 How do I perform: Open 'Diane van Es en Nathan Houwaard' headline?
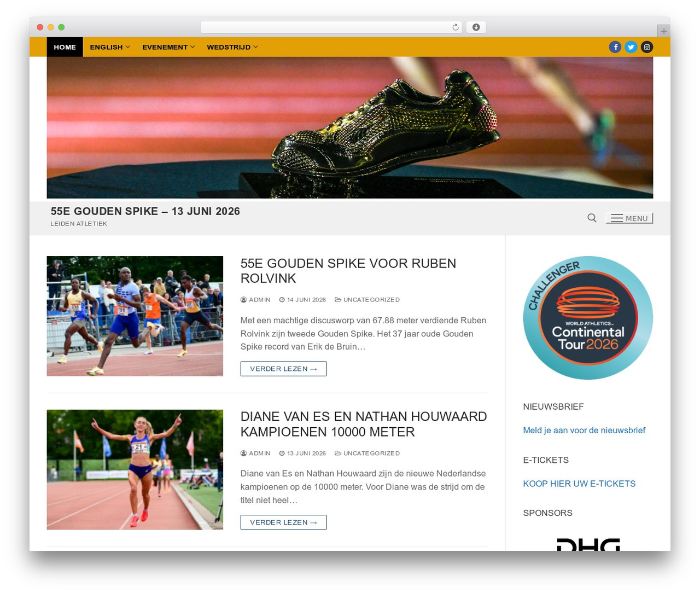pyautogui.click(x=364, y=424)
